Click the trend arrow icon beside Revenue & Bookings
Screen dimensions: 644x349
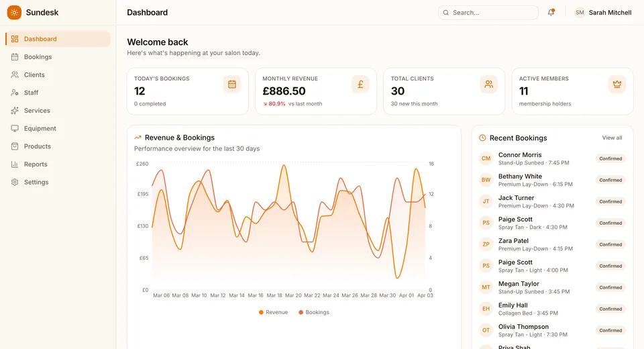[x=138, y=138]
